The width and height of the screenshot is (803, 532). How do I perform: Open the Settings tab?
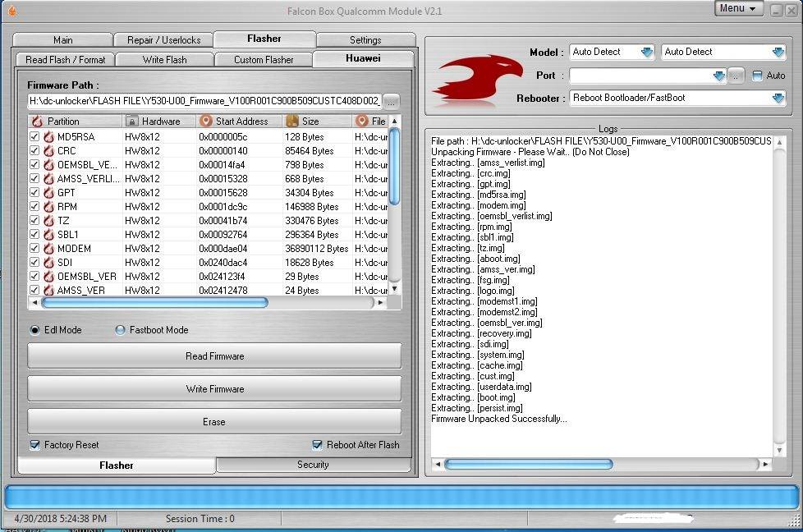tap(365, 40)
